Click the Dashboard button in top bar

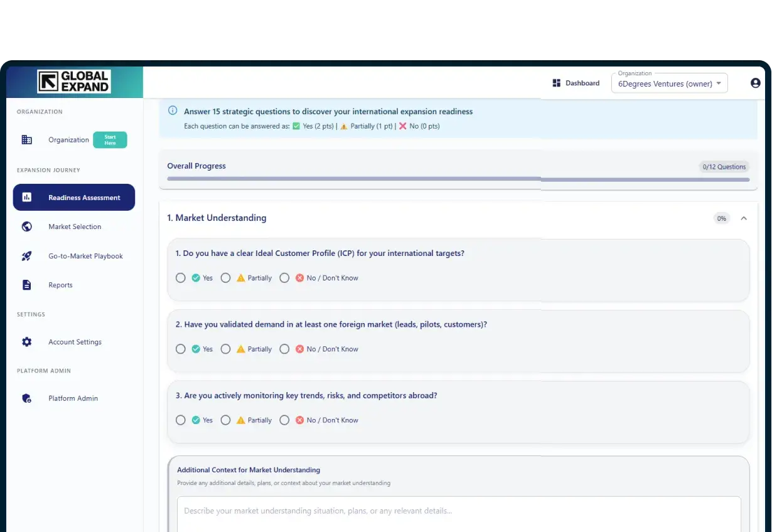(x=576, y=83)
